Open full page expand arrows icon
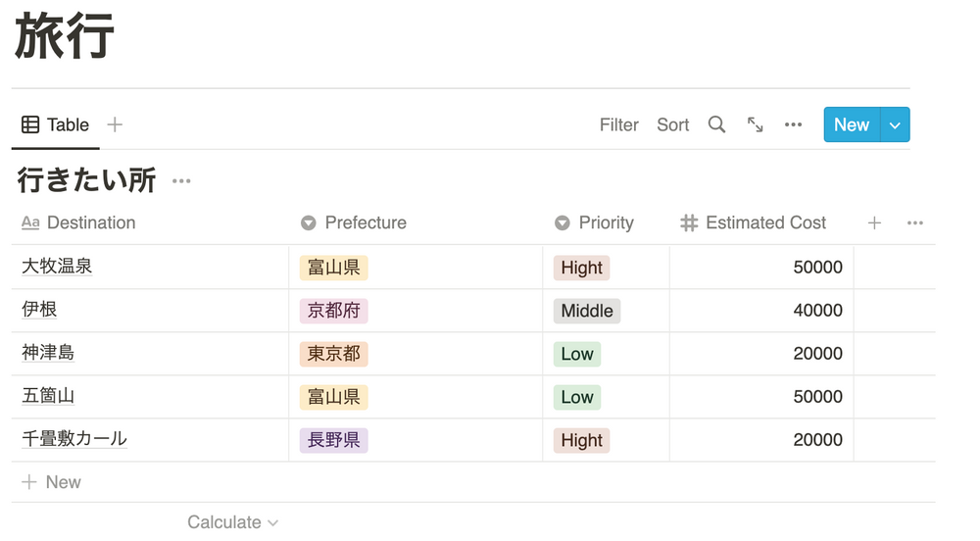 [x=755, y=124]
